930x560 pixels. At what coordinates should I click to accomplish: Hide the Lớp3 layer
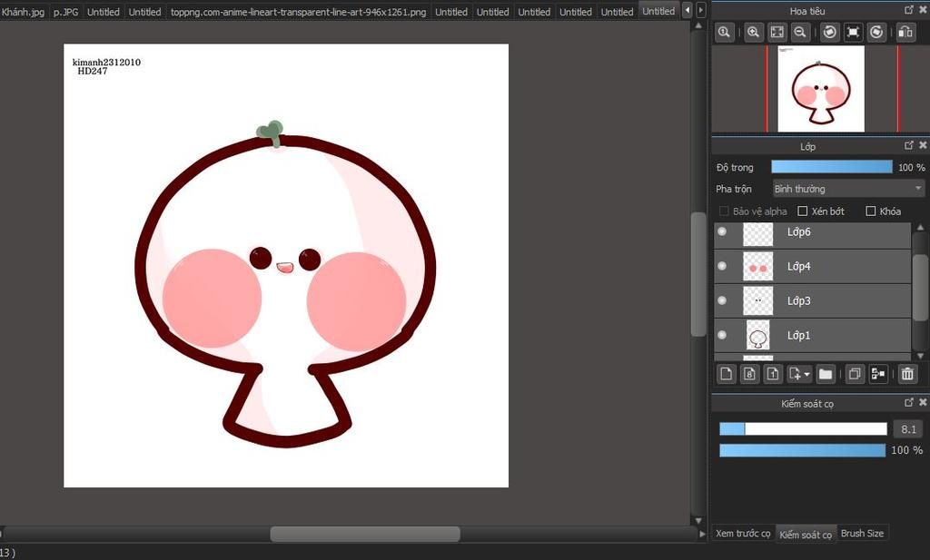click(x=722, y=300)
